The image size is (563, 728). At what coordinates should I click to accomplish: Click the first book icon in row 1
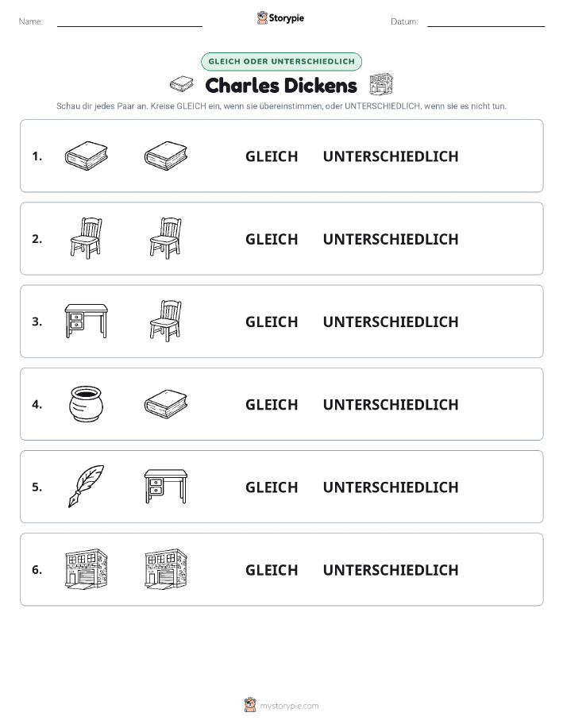pyautogui.click(x=87, y=156)
